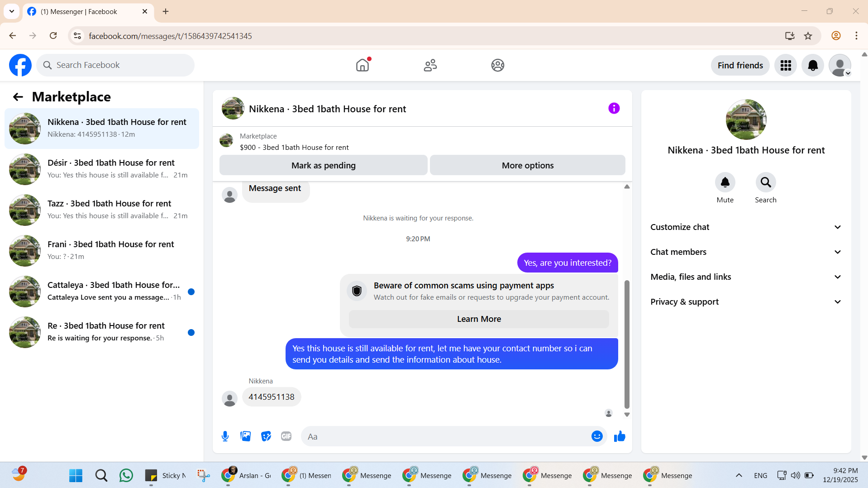Switch to Arslan - Google Chrome taskbar window

click(x=247, y=475)
